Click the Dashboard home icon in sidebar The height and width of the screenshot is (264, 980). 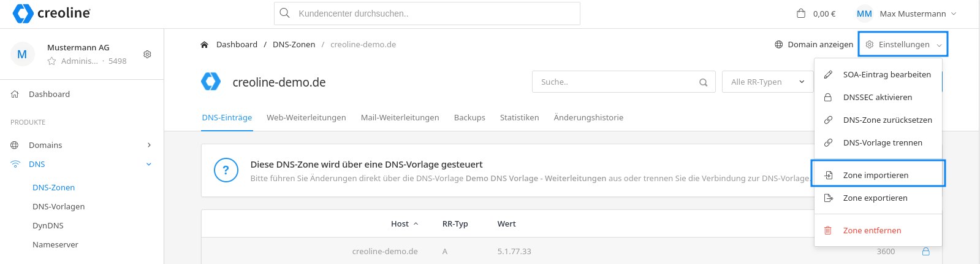[15, 94]
